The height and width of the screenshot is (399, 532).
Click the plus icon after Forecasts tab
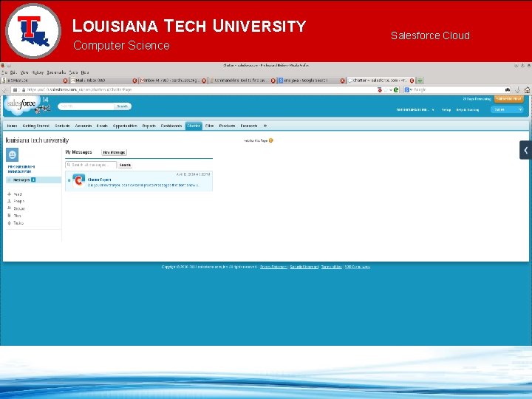265,126
